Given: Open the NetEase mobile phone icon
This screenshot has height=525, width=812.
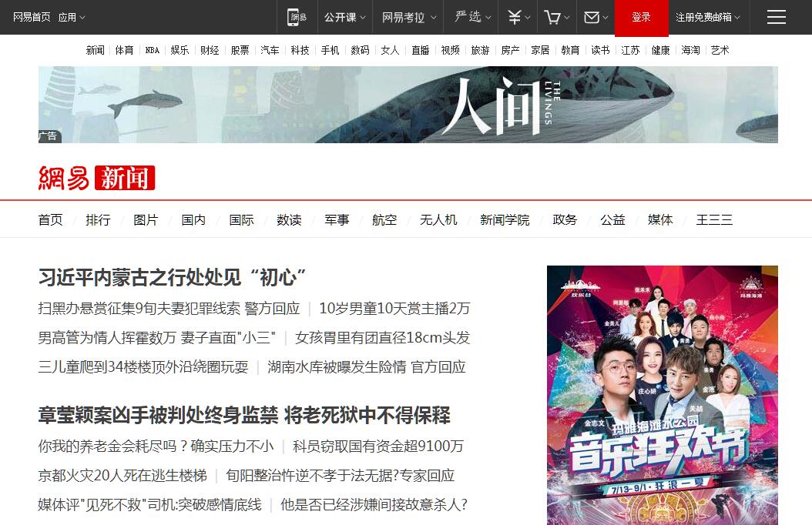Looking at the screenshot, I should (297, 17).
